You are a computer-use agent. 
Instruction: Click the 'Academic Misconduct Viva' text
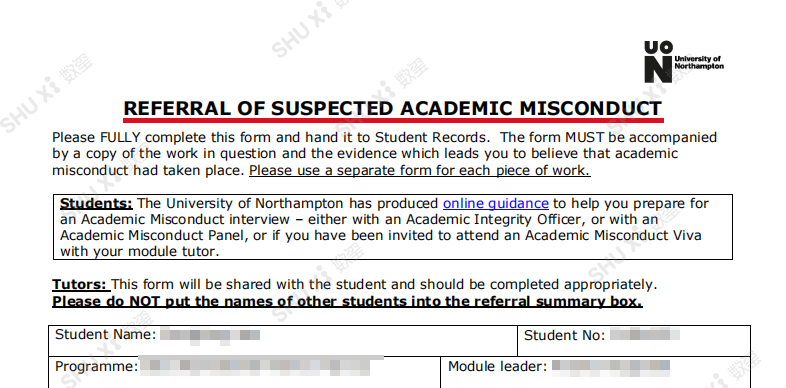[613, 236]
